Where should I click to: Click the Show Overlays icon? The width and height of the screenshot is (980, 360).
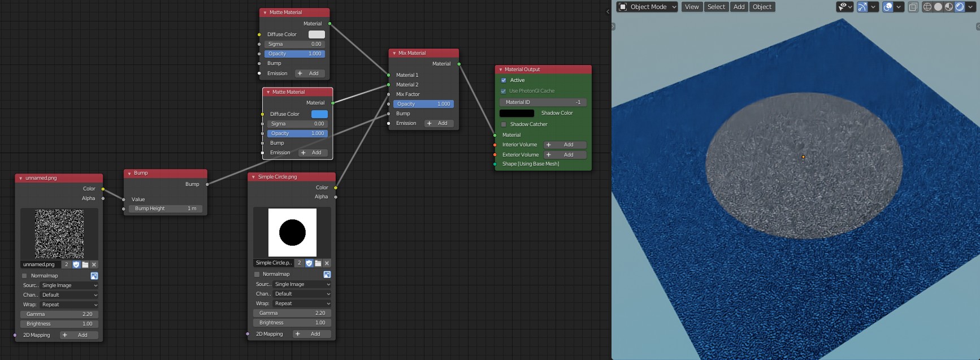(888, 7)
